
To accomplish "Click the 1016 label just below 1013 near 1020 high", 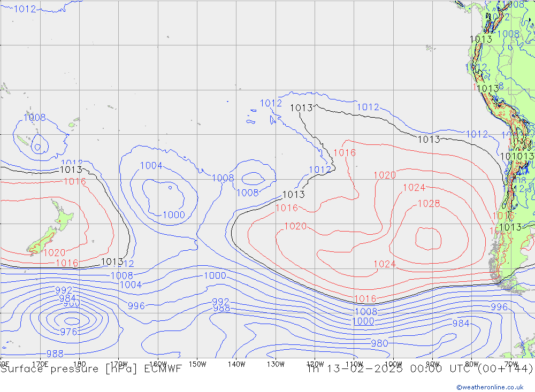I will point(287,208).
